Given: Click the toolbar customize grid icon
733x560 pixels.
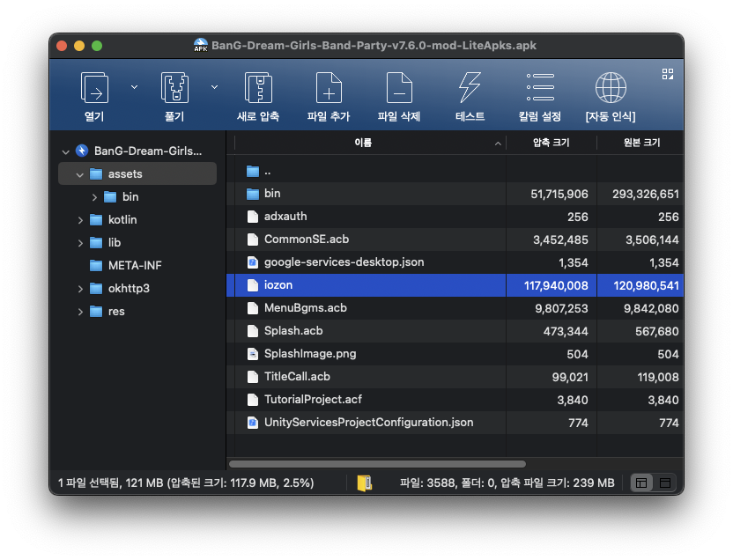Looking at the screenshot, I should (668, 74).
